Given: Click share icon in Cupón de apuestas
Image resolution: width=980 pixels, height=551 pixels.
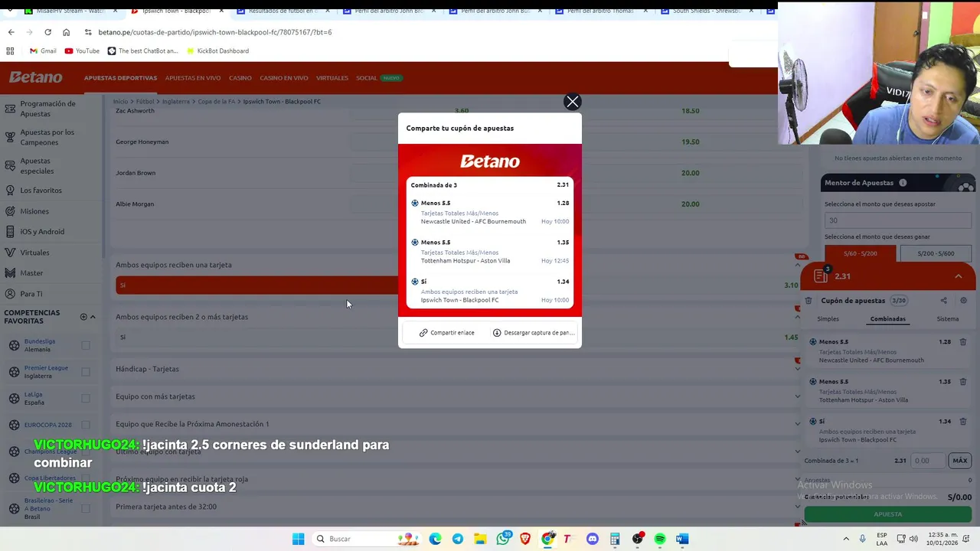Looking at the screenshot, I should click(943, 301).
